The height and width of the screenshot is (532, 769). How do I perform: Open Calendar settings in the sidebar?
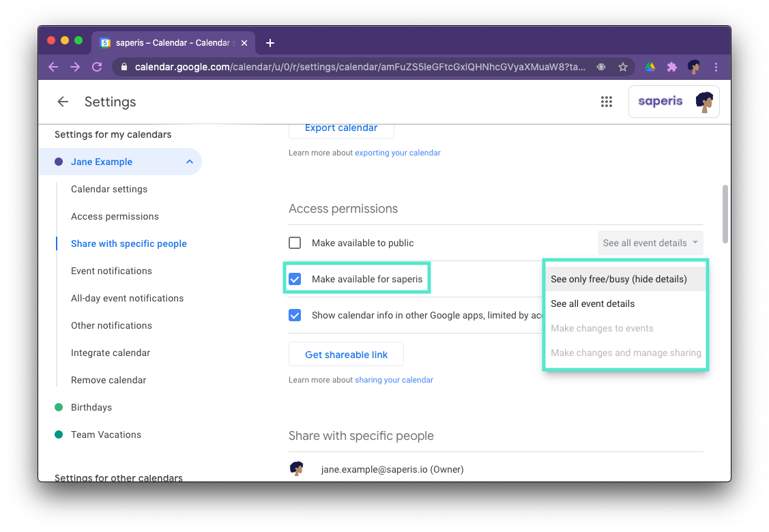tap(109, 189)
